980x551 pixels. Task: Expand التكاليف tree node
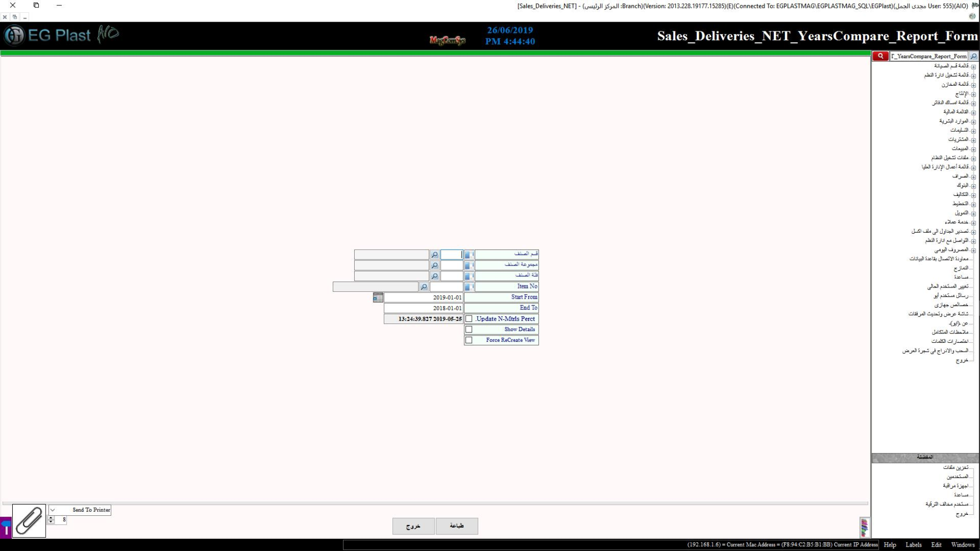973,195
